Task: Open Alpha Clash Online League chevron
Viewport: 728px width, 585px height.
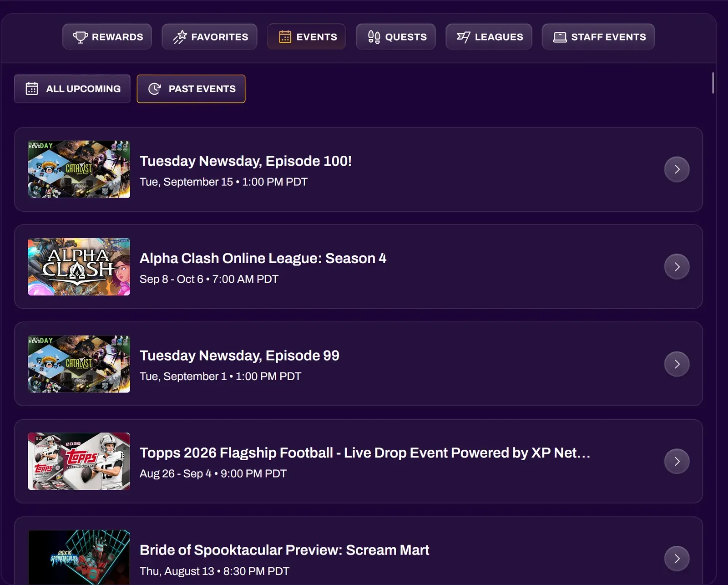Action: pos(677,267)
